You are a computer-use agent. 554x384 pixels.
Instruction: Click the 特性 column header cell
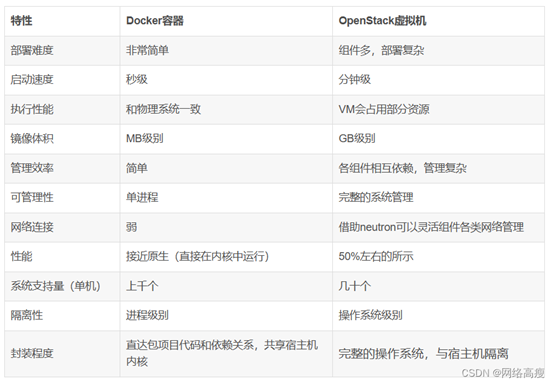click(62, 21)
